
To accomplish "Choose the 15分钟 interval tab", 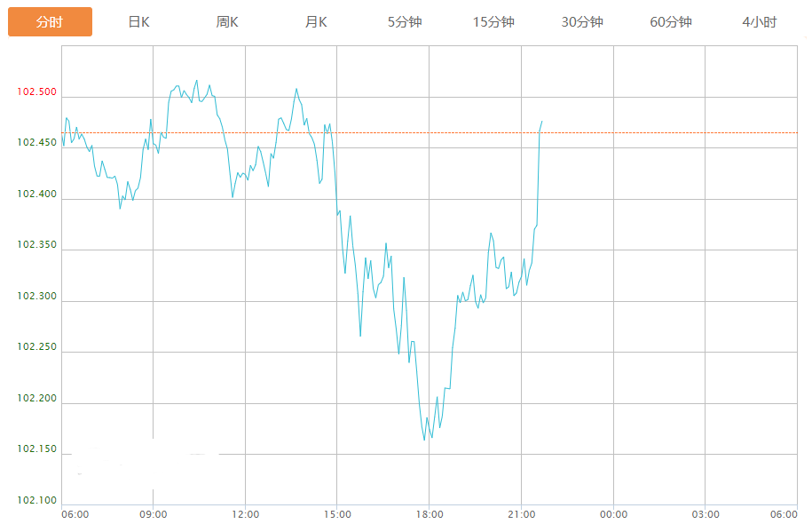I will click(493, 22).
